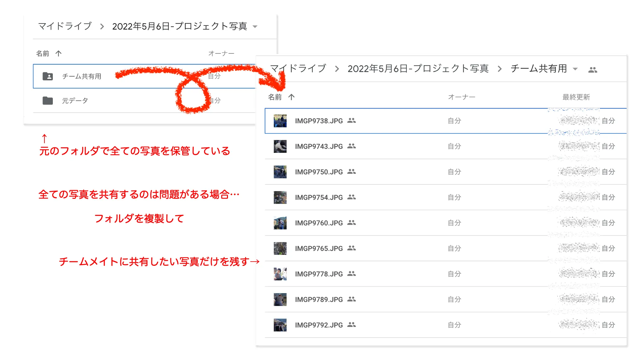
Task: Go to マイドライブ in right breadcrumb
Action: click(x=298, y=69)
